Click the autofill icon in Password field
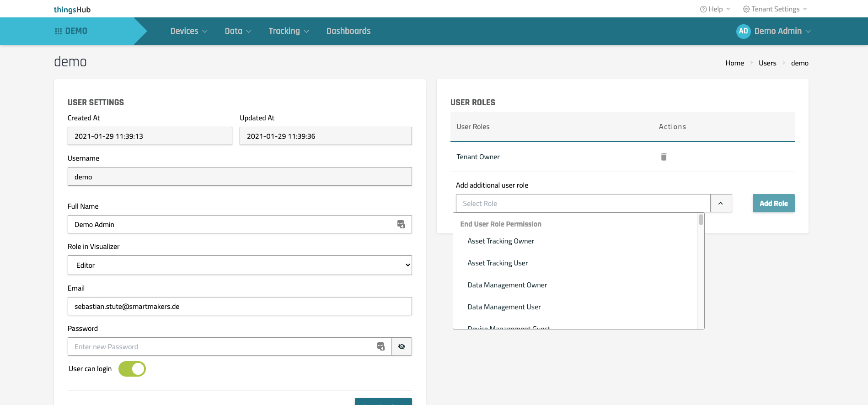The height and width of the screenshot is (405, 868). 380,346
